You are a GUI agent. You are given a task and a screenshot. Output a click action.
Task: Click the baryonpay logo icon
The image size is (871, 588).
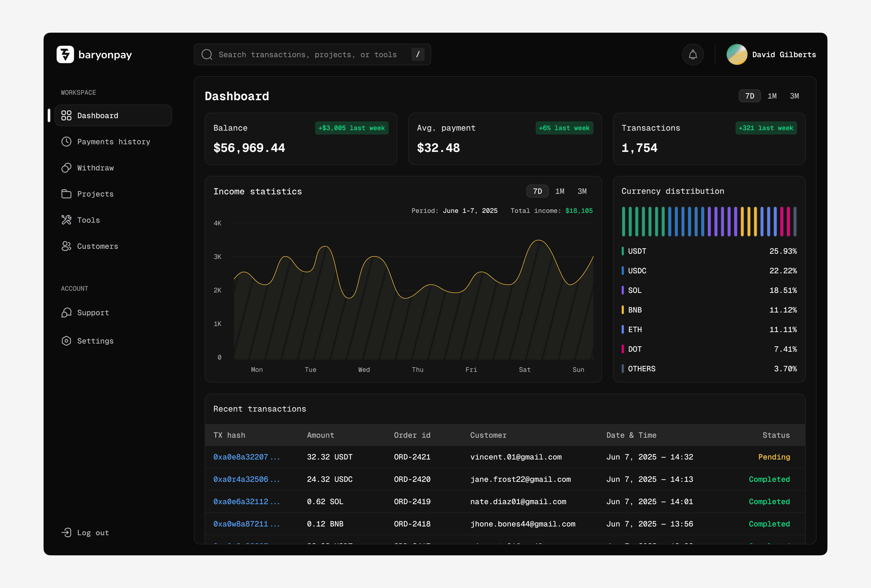tap(65, 55)
